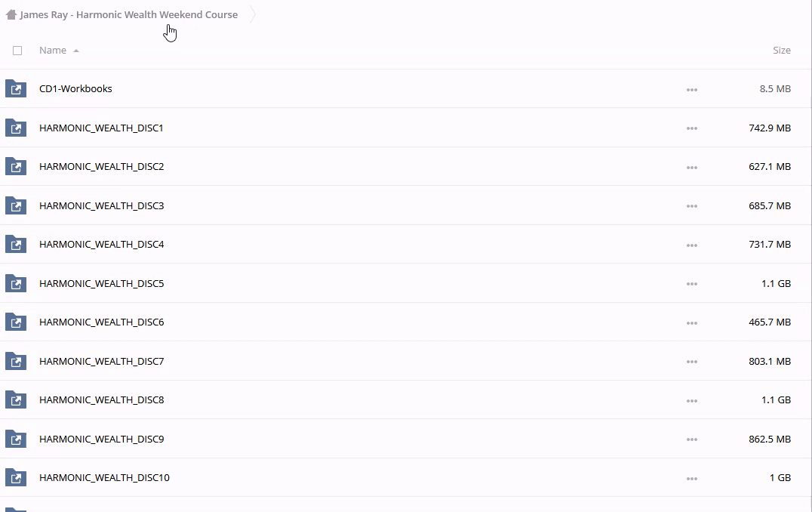Show actions menu for HARMONIC_WEALTH_DISC8
The image size is (812, 512).
pos(691,400)
